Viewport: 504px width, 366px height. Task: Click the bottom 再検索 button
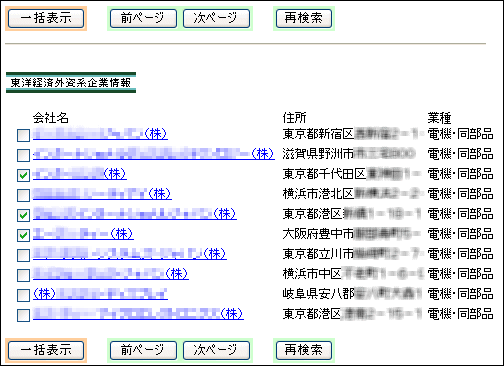pyautogui.click(x=304, y=350)
